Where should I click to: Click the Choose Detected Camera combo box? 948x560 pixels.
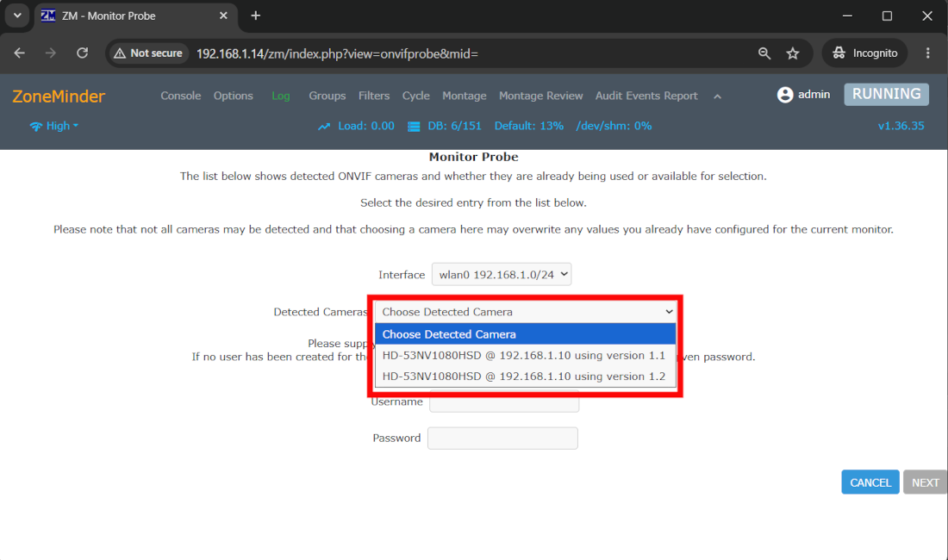[525, 312]
